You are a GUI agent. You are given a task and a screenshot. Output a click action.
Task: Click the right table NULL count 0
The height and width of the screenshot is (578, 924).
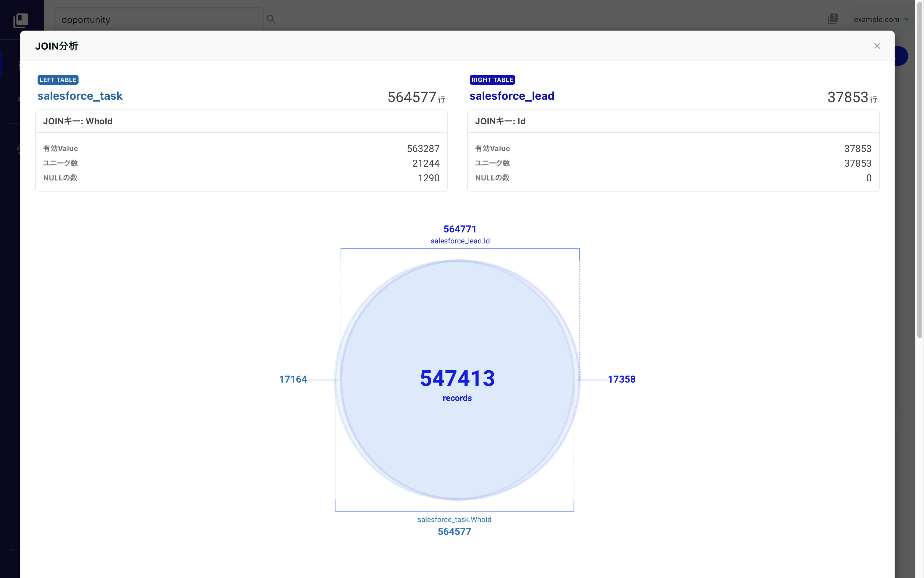click(869, 178)
